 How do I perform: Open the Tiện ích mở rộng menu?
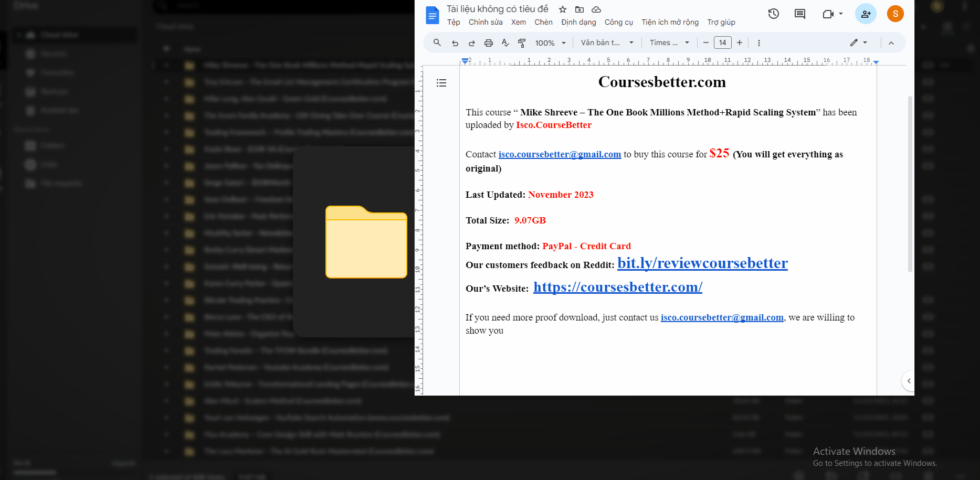(x=670, y=22)
